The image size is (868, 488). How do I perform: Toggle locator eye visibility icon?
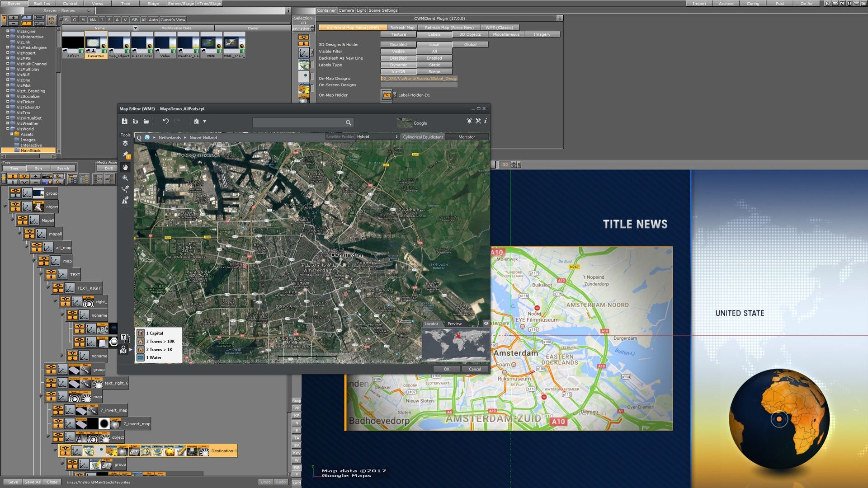[486, 324]
